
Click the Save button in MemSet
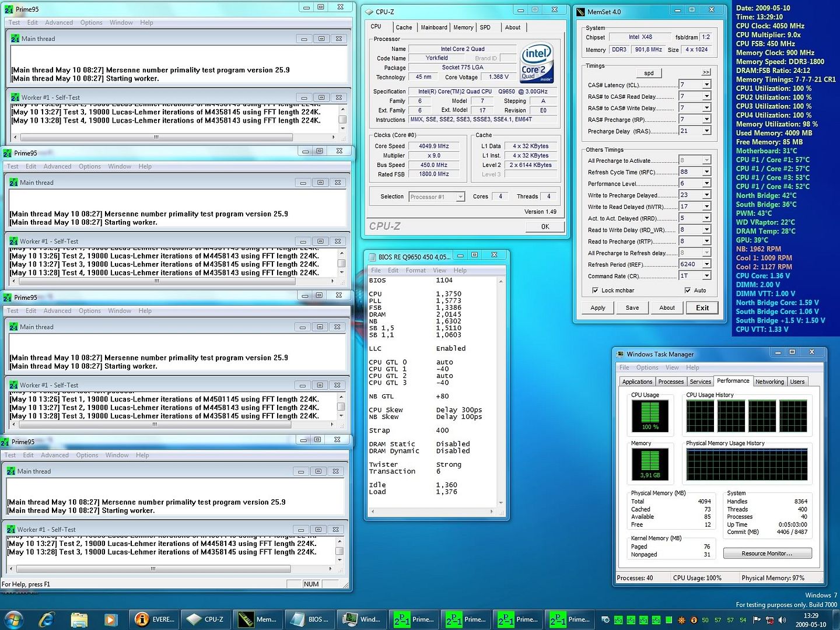click(x=632, y=308)
